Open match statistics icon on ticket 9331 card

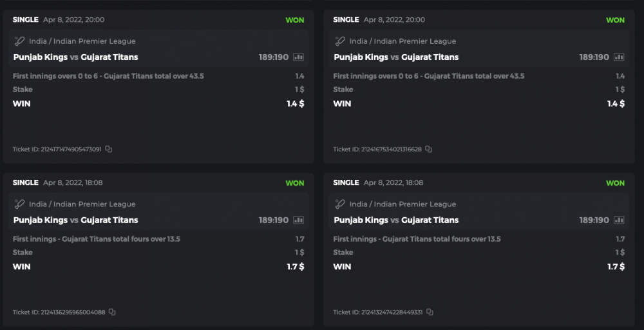tap(619, 220)
